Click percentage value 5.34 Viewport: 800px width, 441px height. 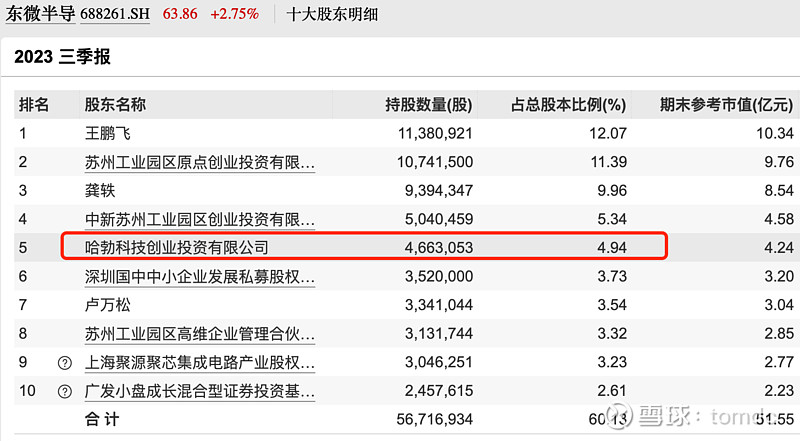click(x=612, y=219)
